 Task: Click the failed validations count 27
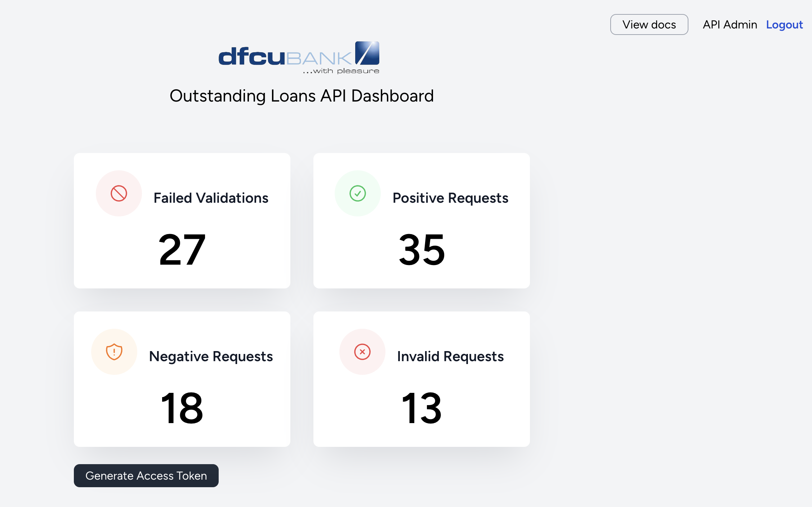click(182, 250)
